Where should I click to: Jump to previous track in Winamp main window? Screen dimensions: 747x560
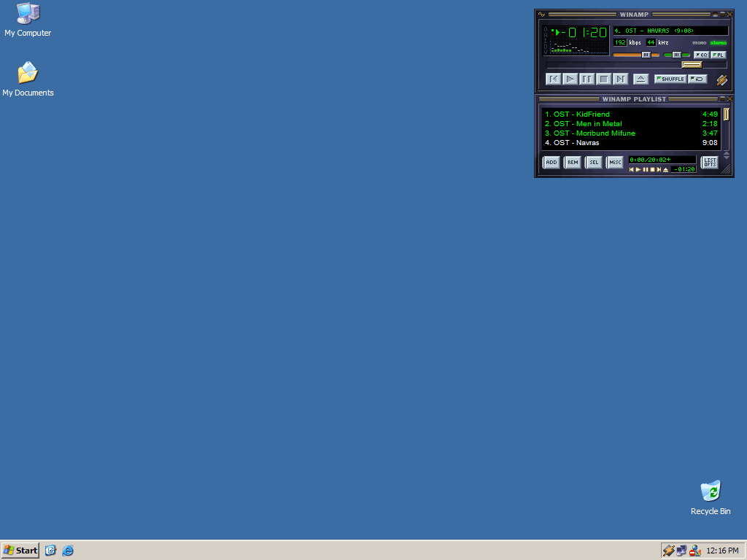554,79
